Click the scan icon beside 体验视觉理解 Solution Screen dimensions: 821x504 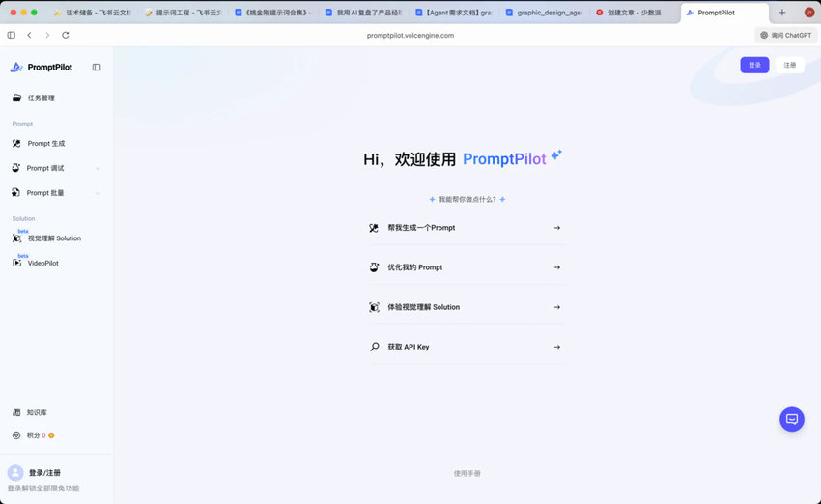(374, 307)
